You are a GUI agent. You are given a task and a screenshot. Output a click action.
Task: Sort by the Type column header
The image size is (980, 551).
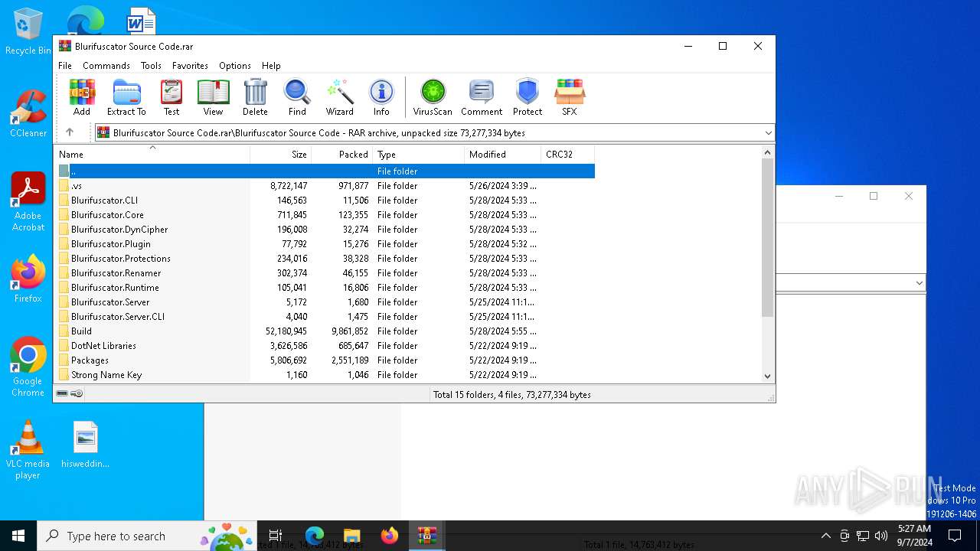tap(418, 154)
